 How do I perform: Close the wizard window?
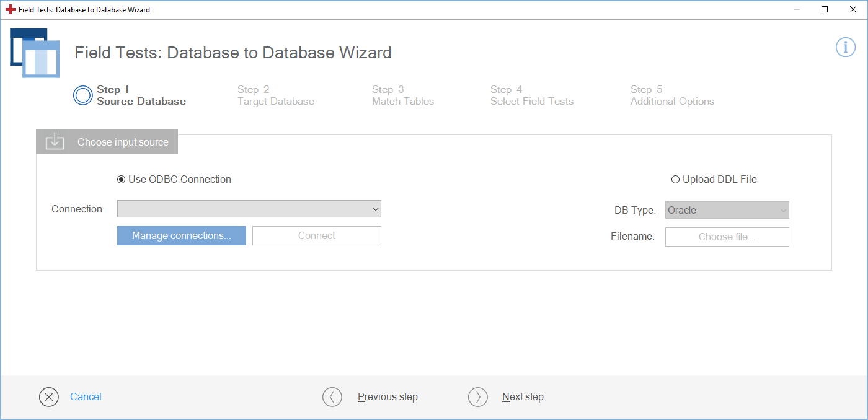tap(853, 9)
